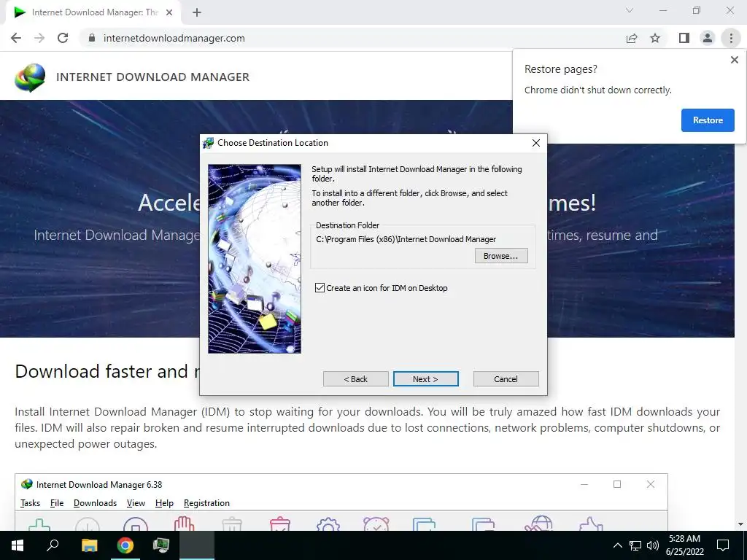Open the Tasks menu in IDM screenshot
The image size is (747, 560).
tap(30, 503)
